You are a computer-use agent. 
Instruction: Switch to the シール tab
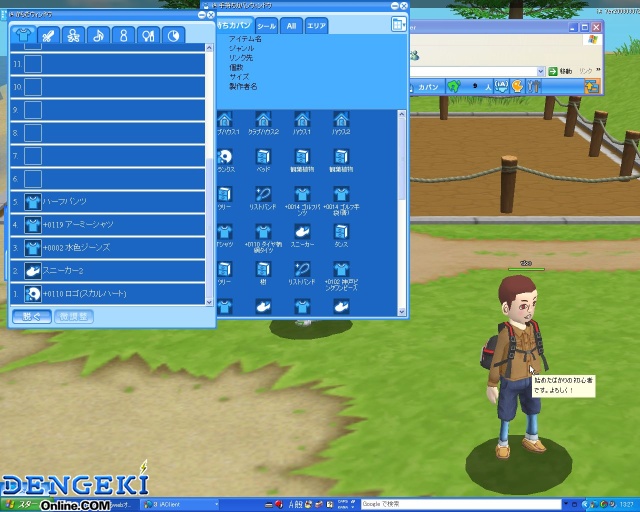pos(267,26)
